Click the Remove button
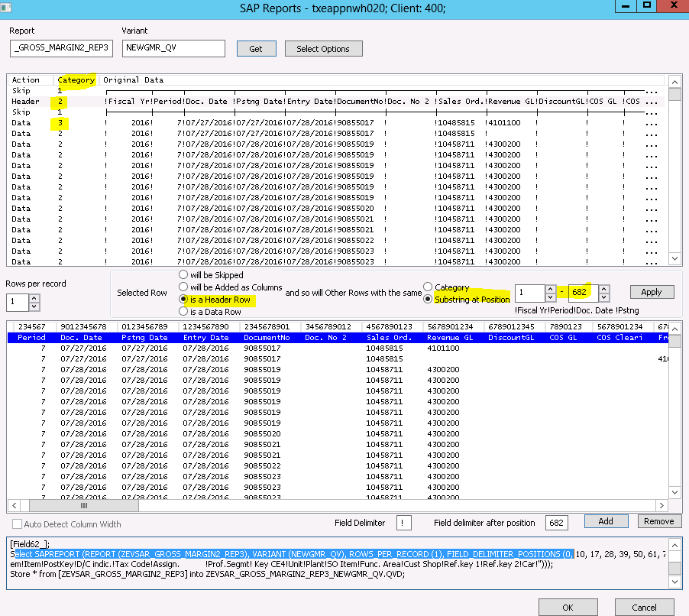 tap(659, 521)
